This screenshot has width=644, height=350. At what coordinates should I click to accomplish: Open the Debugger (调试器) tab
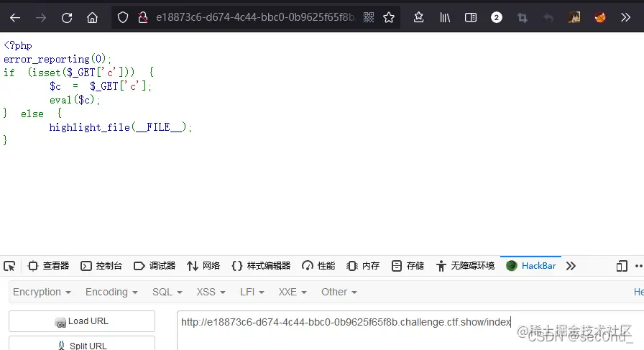tap(155, 266)
